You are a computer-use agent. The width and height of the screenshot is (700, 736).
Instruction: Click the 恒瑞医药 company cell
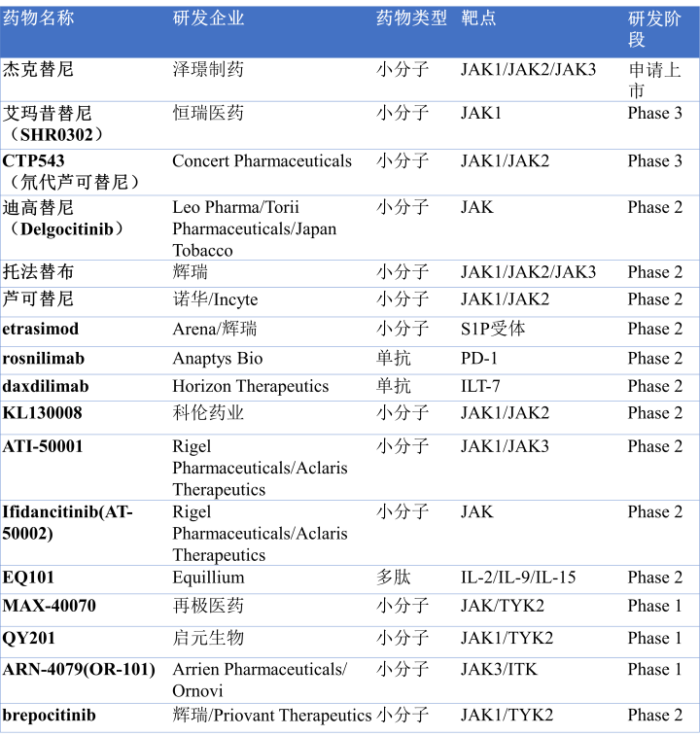pyautogui.click(x=208, y=113)
